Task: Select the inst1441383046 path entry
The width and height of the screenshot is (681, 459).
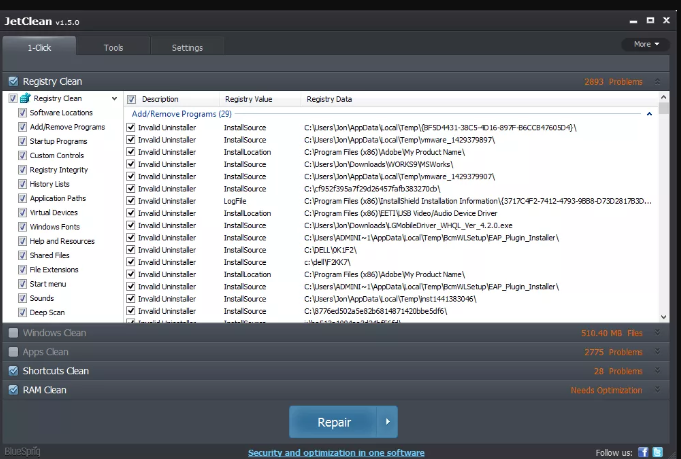Action: (390, 299)
